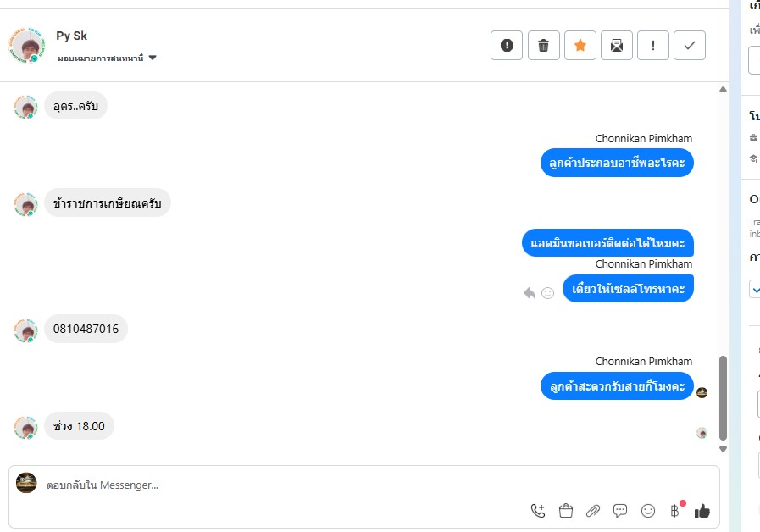
Task: Open the shopping bag order icon
Action: pos(566,511)
